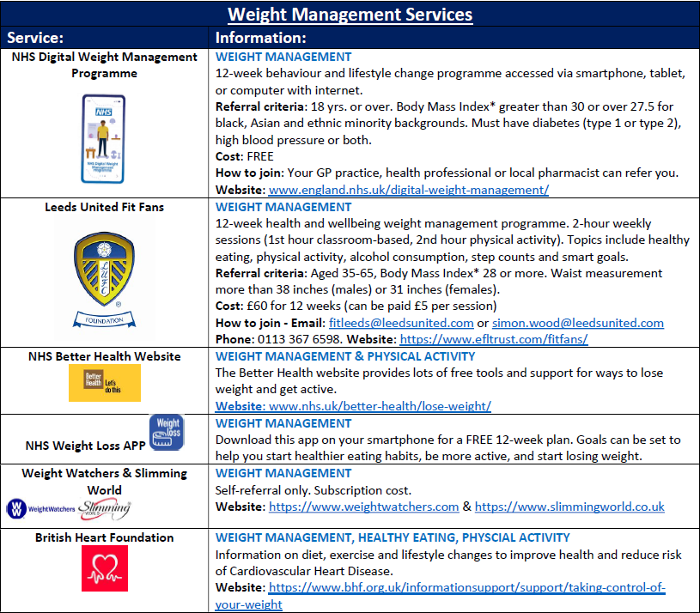Click the 18 yrs. or over referral criteria text

coord(449,123)
